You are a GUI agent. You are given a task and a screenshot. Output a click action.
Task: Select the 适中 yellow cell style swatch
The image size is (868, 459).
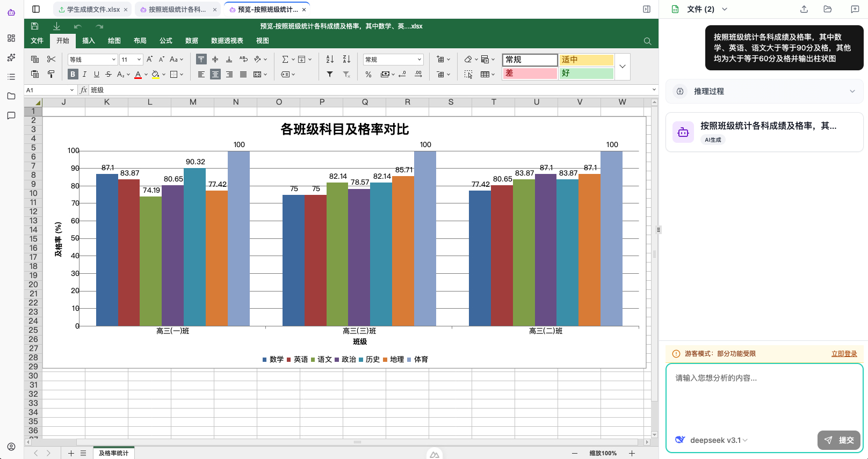pos(586,60)
